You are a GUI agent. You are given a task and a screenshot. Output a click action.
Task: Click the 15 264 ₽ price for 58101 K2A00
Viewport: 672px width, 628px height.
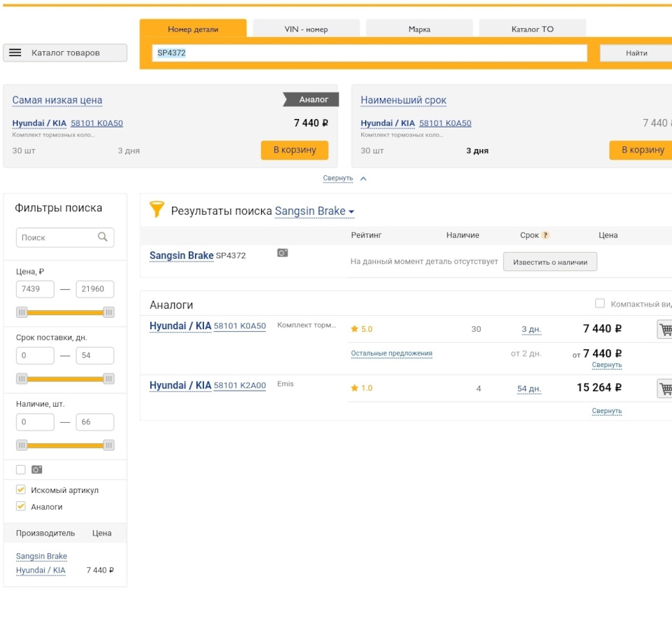pyautogui.click(x=598, y=388)
